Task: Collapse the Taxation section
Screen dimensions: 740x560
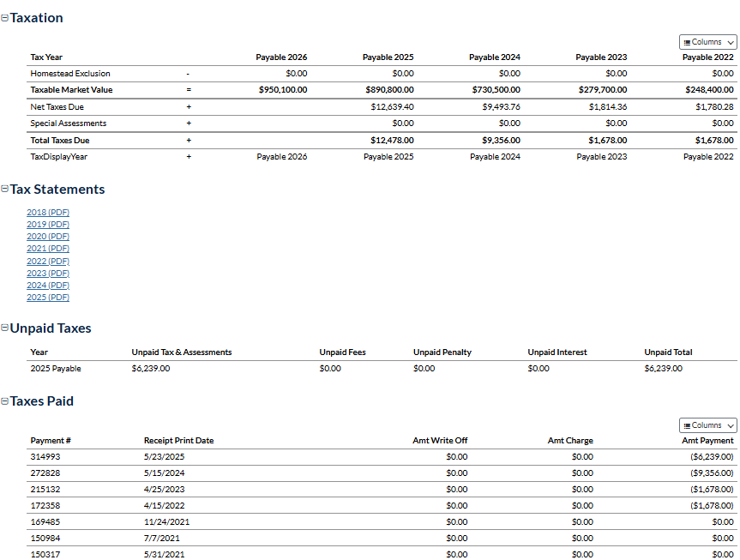Action: click(5, 18)
